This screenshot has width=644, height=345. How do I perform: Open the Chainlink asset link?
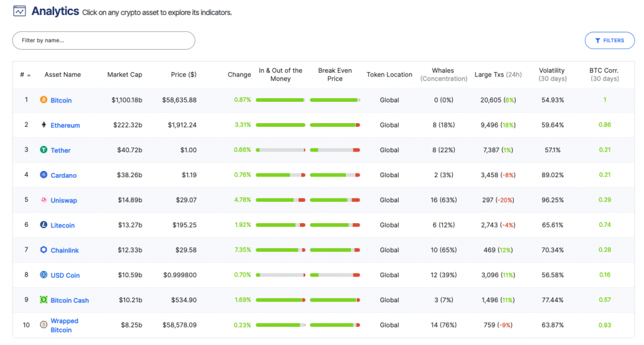65,251
